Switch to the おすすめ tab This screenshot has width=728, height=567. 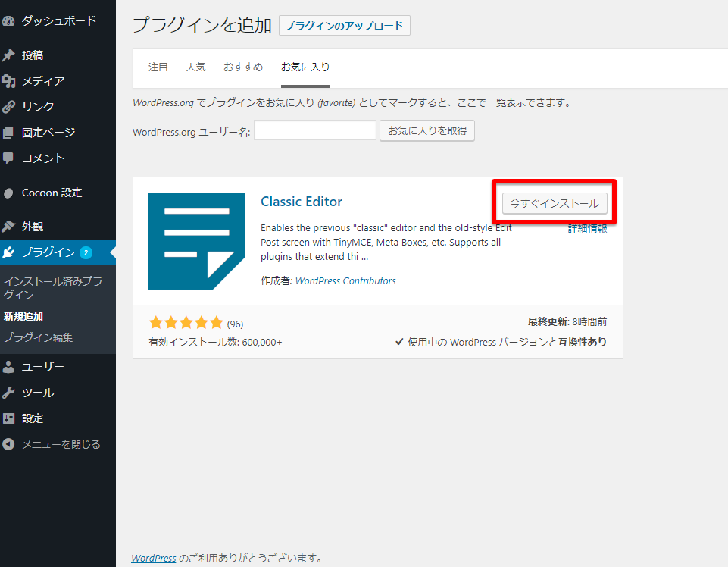point(243,67)
